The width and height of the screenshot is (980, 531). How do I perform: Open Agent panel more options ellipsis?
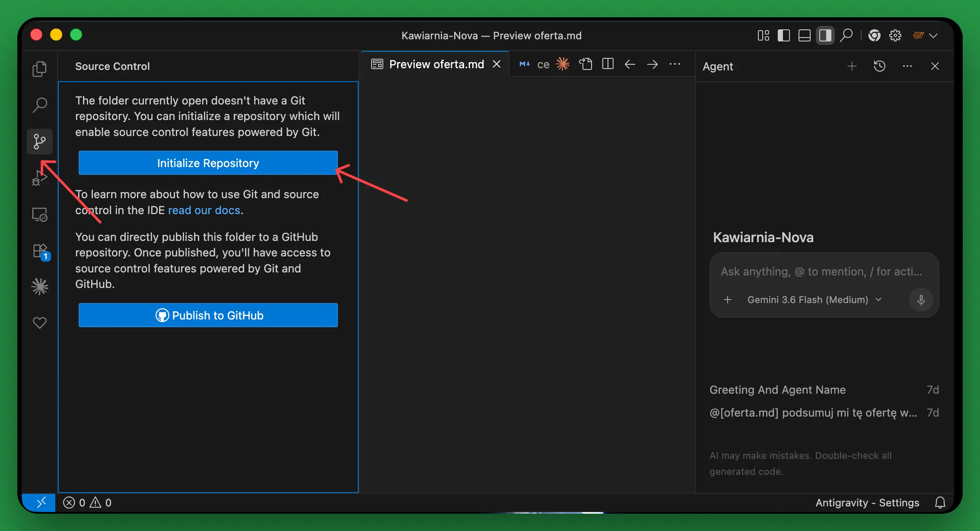tap(907, 66)
